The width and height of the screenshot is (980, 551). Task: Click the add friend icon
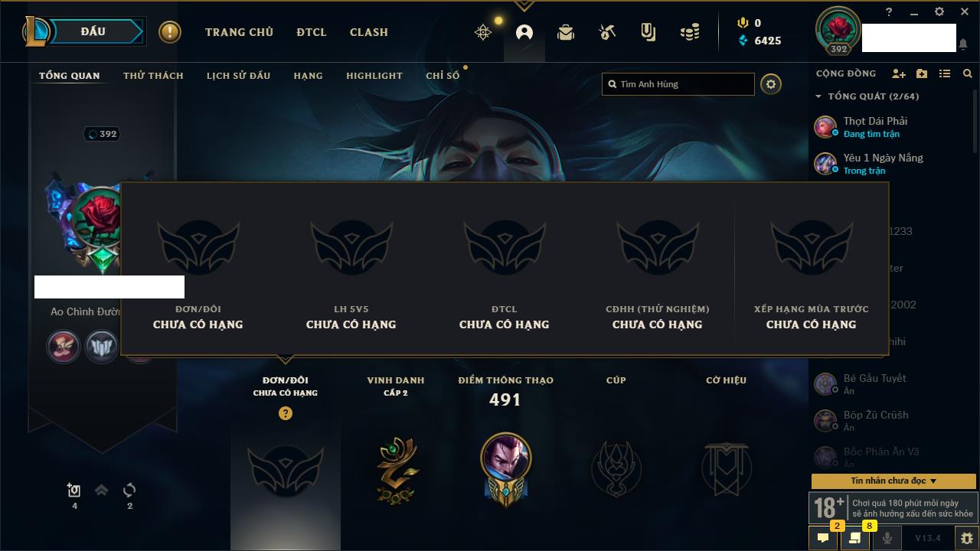[899, 73]
